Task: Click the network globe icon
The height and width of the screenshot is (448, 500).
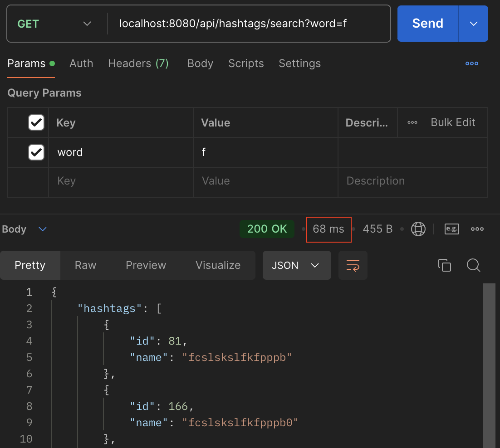Action: point(418,229)
